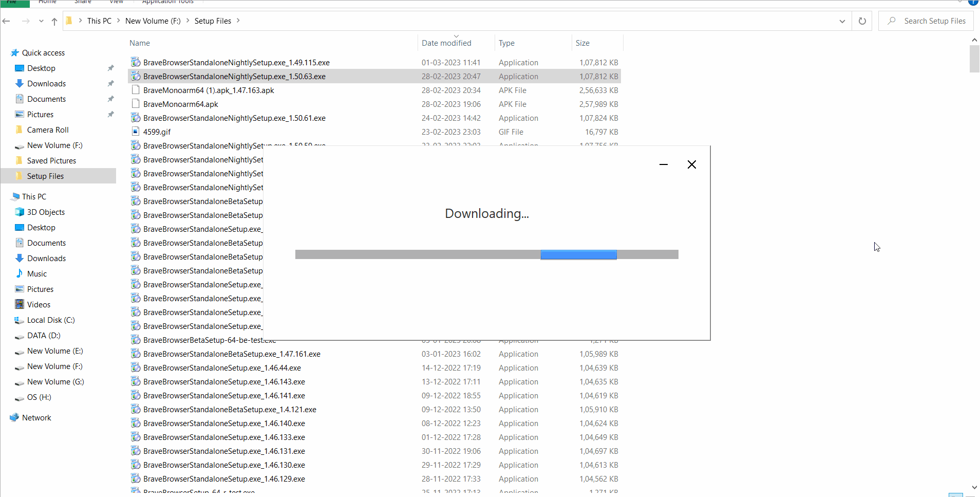Open the Downloads folder in Quick access
The width and height of the screenshot is (980, 497).
point(46,83)
